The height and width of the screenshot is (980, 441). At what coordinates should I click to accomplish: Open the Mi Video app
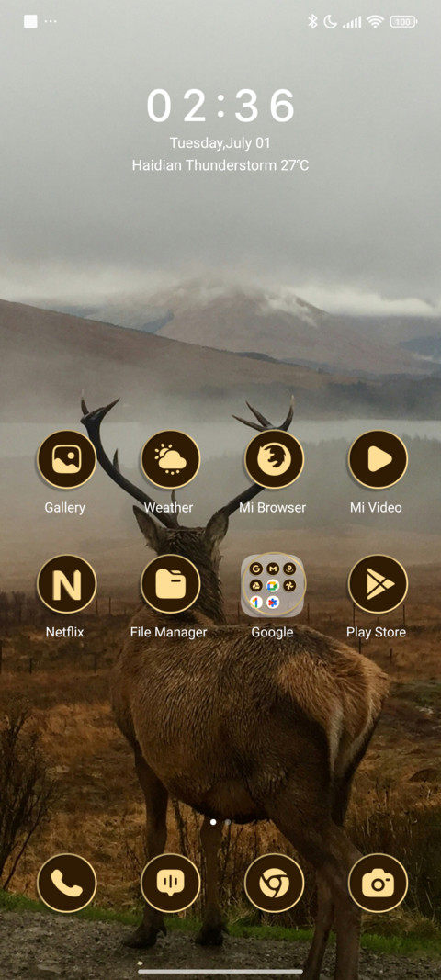pos(378,459)
